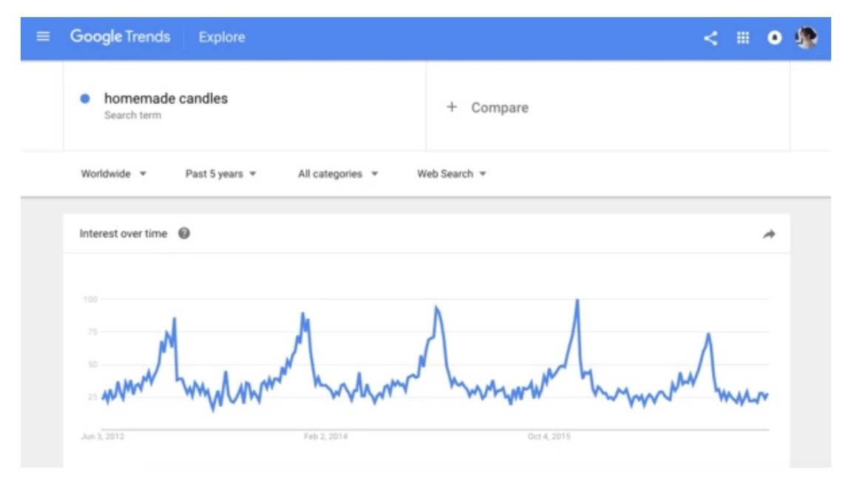Click the blue search term dot
Screen dimensions: 868x489
pos(85,98)
